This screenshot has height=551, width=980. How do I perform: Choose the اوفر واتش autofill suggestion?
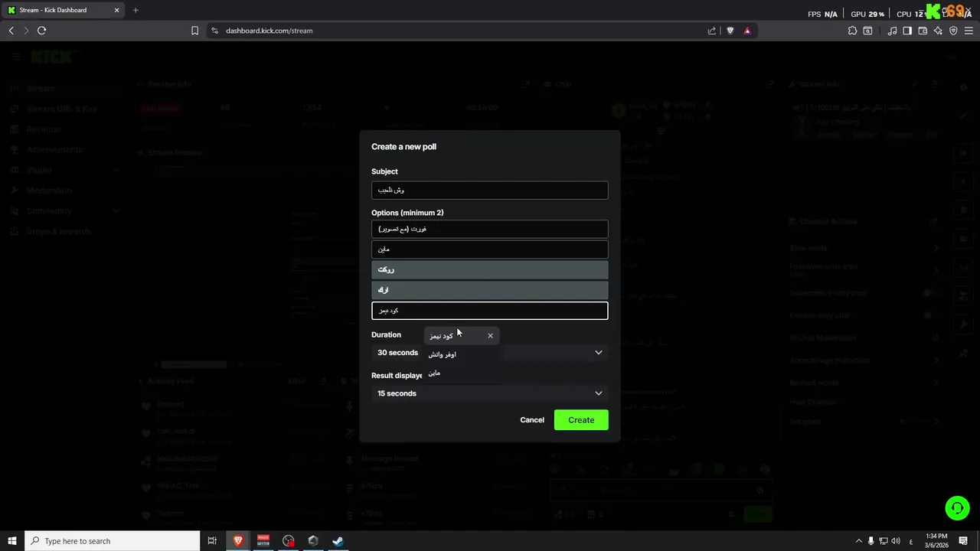[x=462, y=354]
